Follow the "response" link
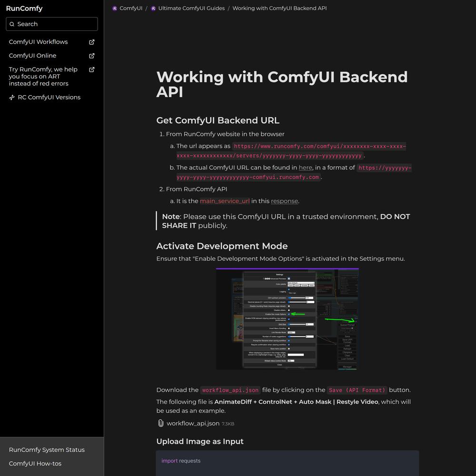Screen dimensions: 476x476 [x=285, y=201]
